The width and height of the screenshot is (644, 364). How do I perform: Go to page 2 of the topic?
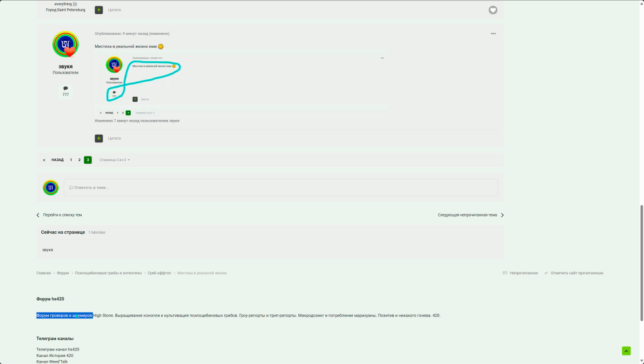click(79, 160)
